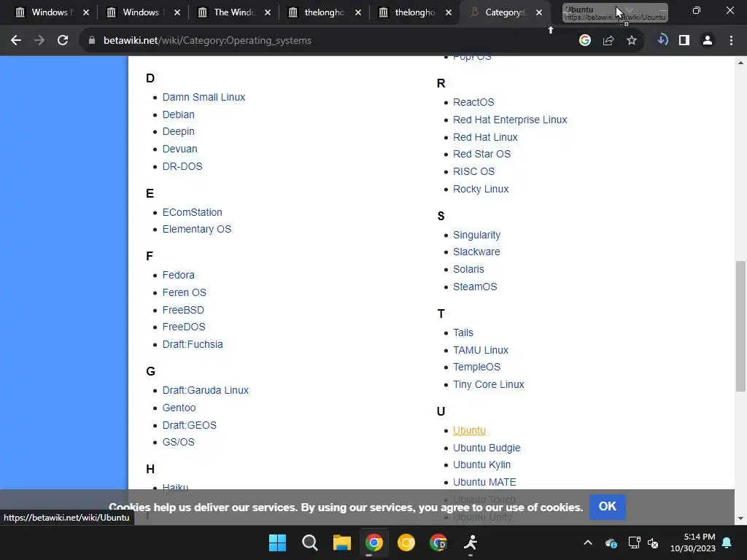747x560 pixels.
Task: Open the Draft:Fuchsia link
Action: click(193, 344)
